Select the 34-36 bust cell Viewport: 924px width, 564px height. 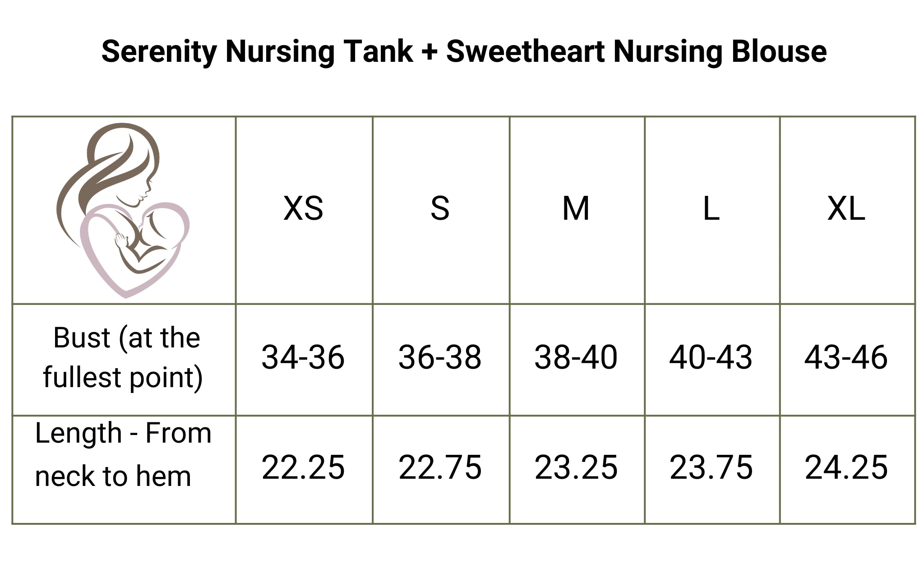303,357
